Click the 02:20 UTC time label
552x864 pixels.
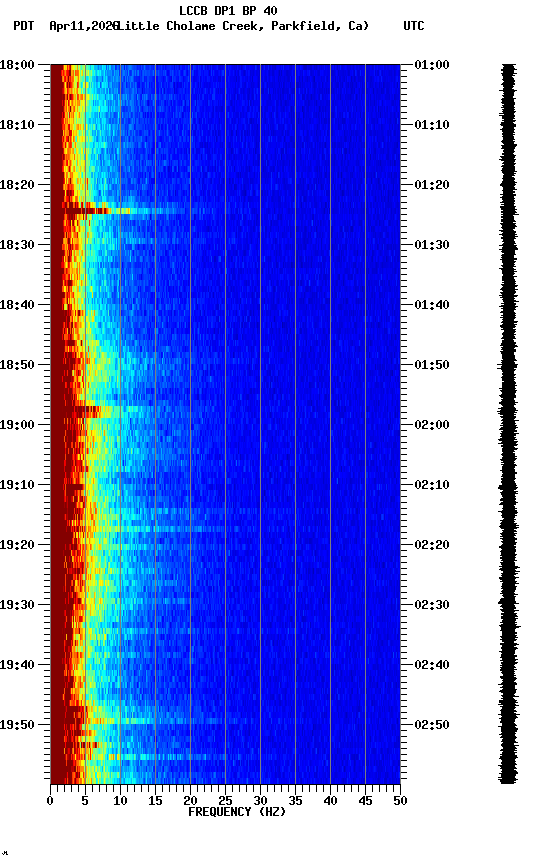(432, 545)
